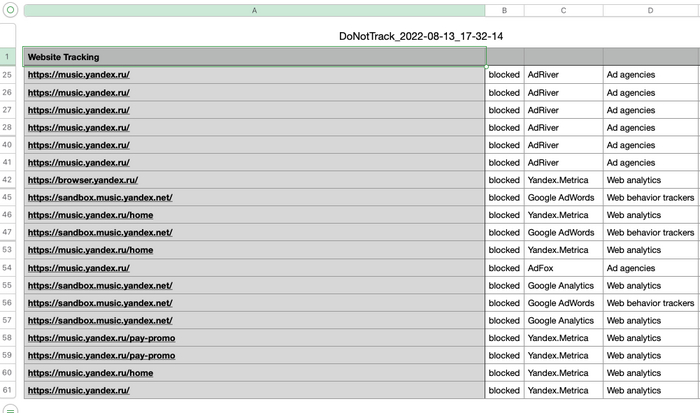This screenshot has width=700, height=413.
Task: Open music.yandex.ru link in row 54
Action: coord(79,268)
